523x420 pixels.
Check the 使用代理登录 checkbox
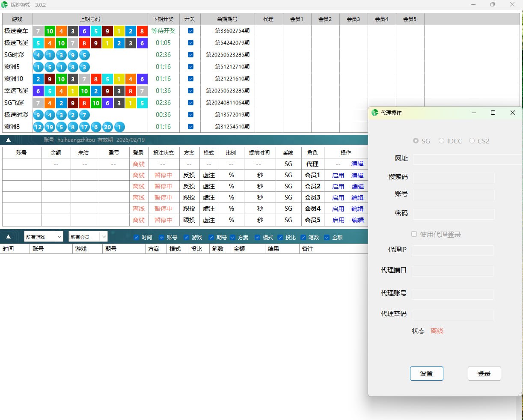click(414, 234)
